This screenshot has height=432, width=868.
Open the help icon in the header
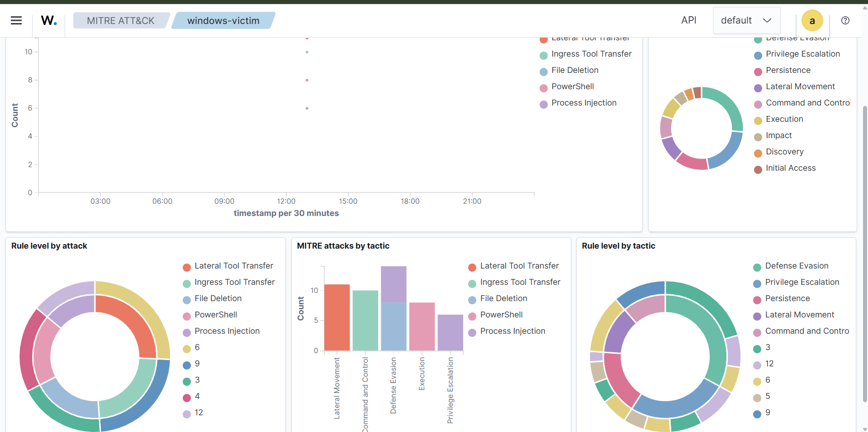click(x=845, y=20)
